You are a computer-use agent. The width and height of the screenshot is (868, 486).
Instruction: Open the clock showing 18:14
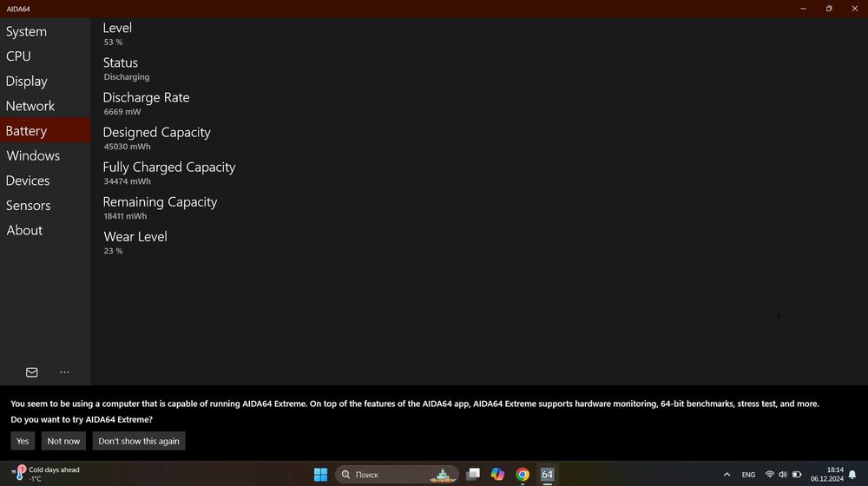(x=827, y=475)
